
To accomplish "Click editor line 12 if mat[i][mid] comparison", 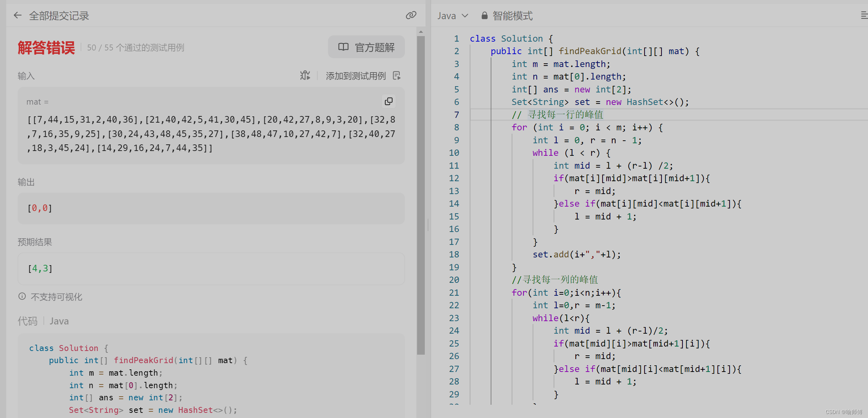I will click(x=632, y=178).
